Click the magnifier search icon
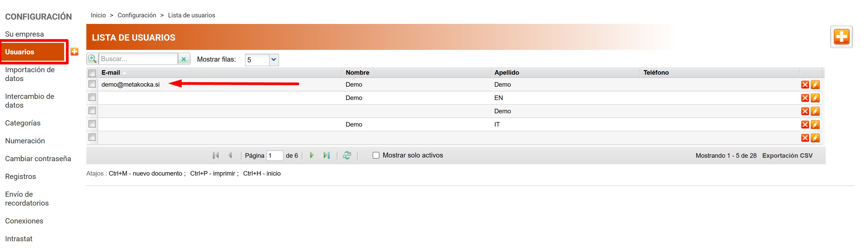868x248 pixels. coord(92,59)
